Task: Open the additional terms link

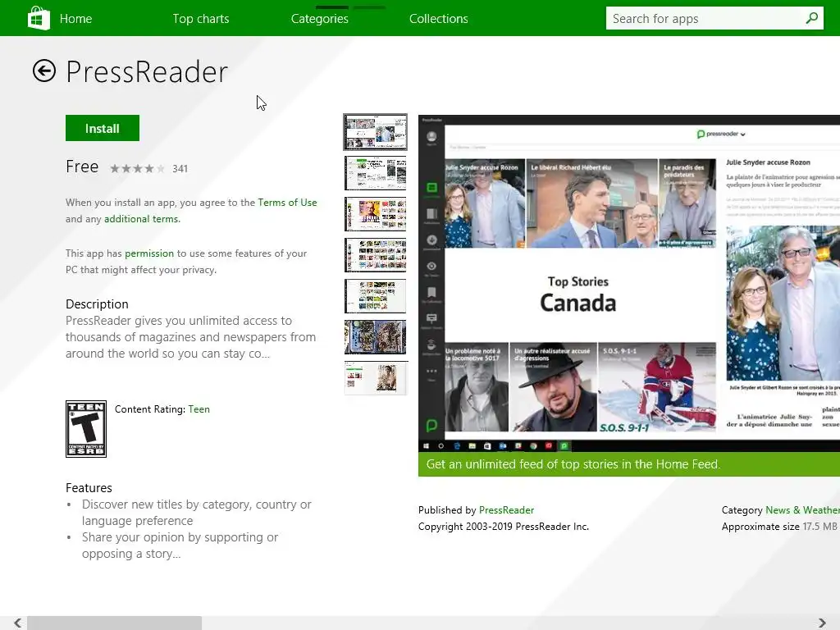Action: click(141, 219)
